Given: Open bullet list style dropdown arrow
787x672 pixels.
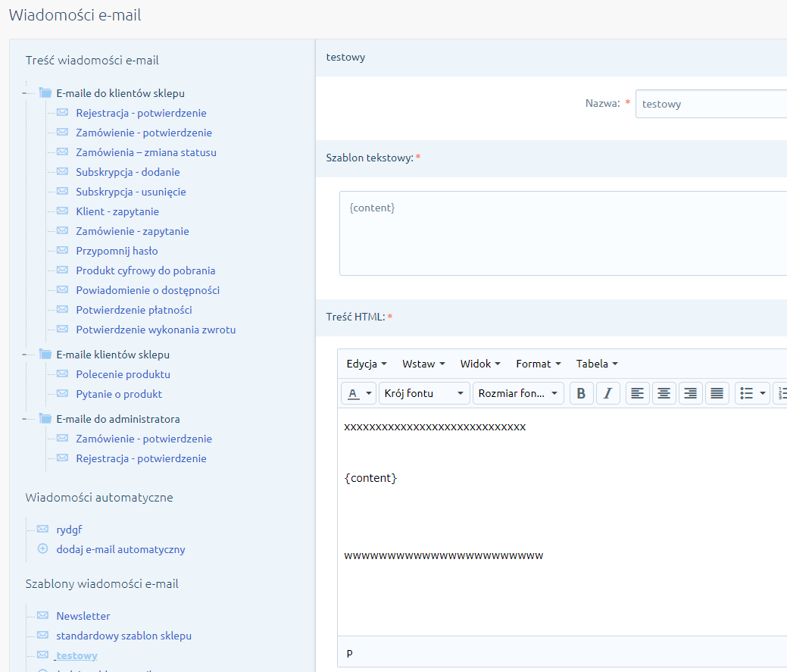Looking at the screenshot, I should click(x=763, y=393).
